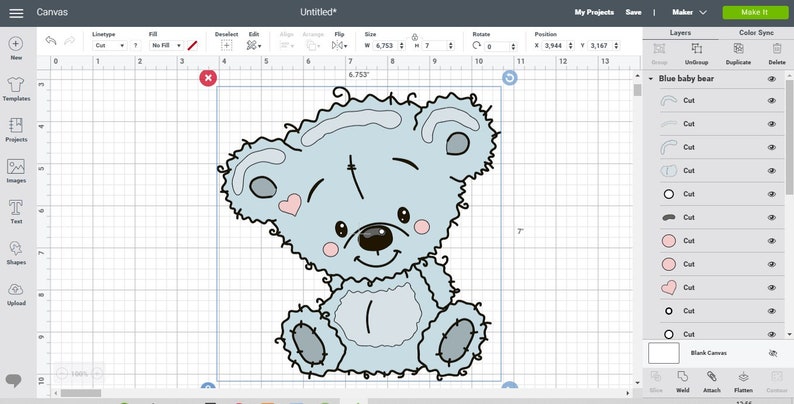Viewport: 794px width, 404px height.
Task: Toggle visibility of Blue baby bear group
Action: [x=772, y=79]
